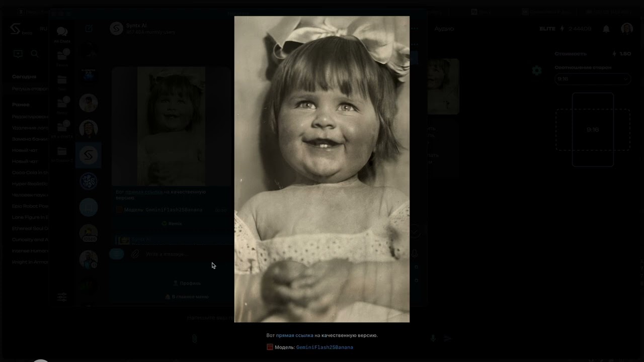Open the 'Lone Figure in E…' chat in history
The height and width of the screenshot is (362, 644).
tap(30, 217)
